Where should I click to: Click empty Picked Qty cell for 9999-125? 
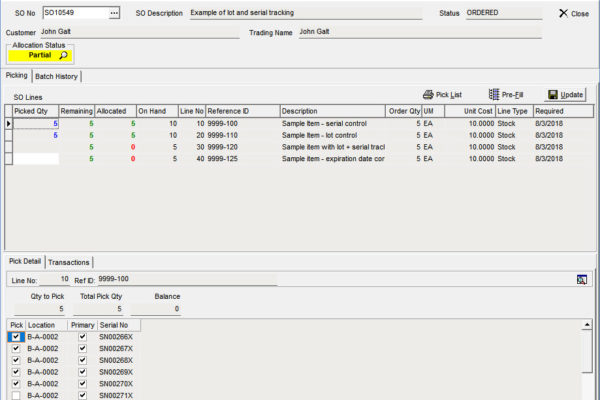click(36, 159)
